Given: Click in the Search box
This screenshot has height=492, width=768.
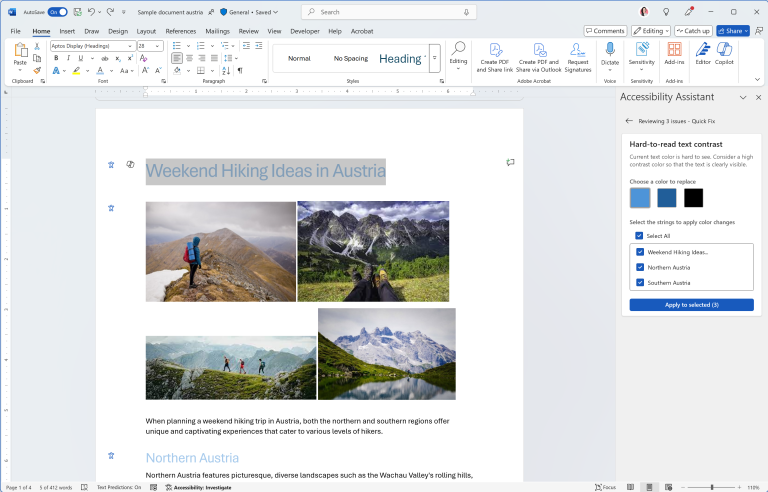Looking at the screenshot, I should point(389,12).
